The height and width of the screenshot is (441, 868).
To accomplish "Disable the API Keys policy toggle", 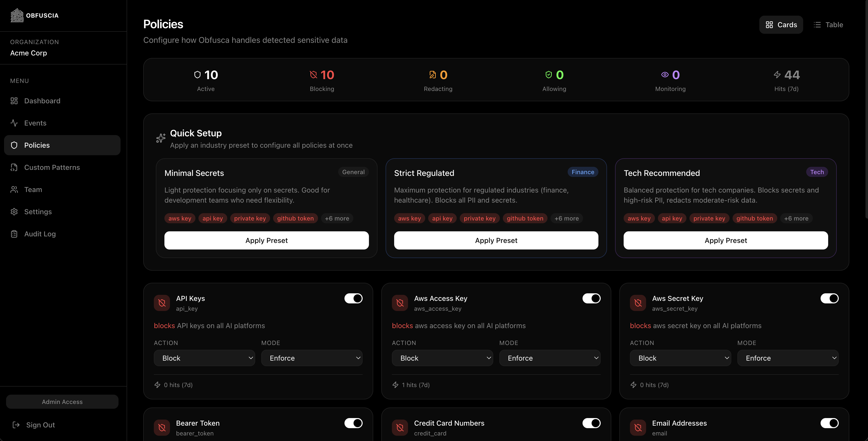I will [x=353, y=298].
